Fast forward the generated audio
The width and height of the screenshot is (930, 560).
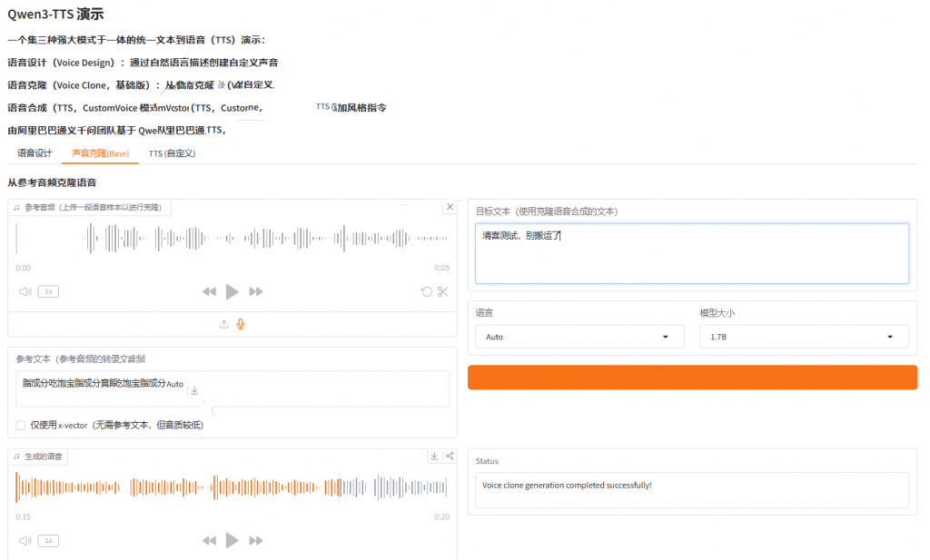pos(255,540)
